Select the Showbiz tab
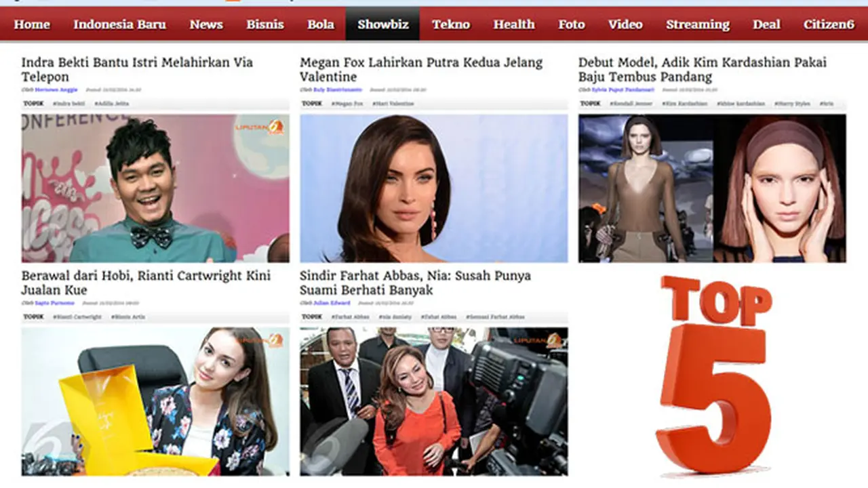The height and width of the screenshot is (488, 868). pyautogui.click(x=382, y=24)
